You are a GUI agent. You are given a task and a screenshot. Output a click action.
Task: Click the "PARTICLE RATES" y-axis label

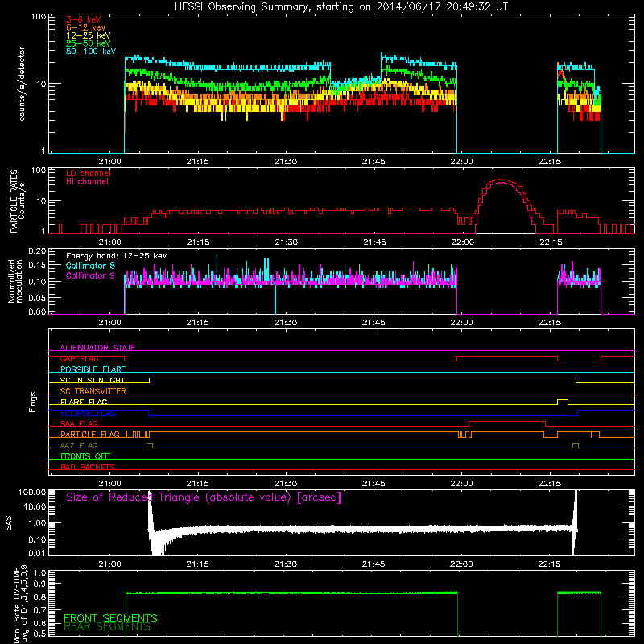[x=14, y=201]
